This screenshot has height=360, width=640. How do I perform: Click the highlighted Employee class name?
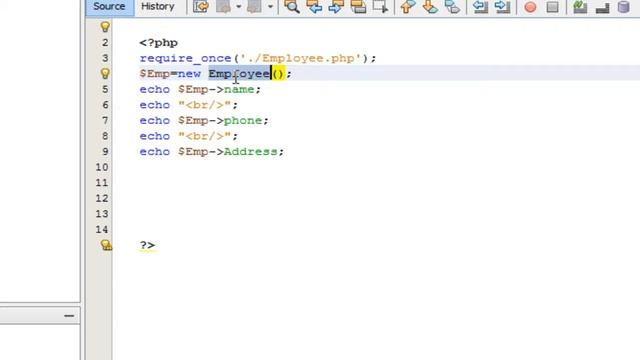pyautogui.click(x=239, y=74)
